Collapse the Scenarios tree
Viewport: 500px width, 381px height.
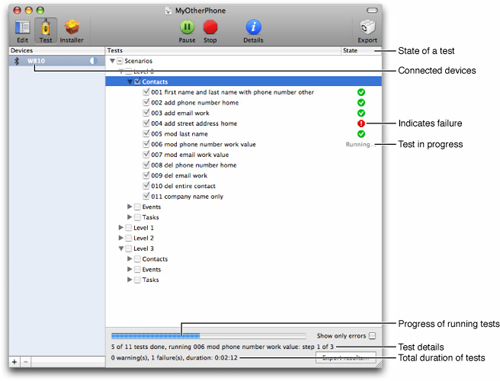(112, 61)
